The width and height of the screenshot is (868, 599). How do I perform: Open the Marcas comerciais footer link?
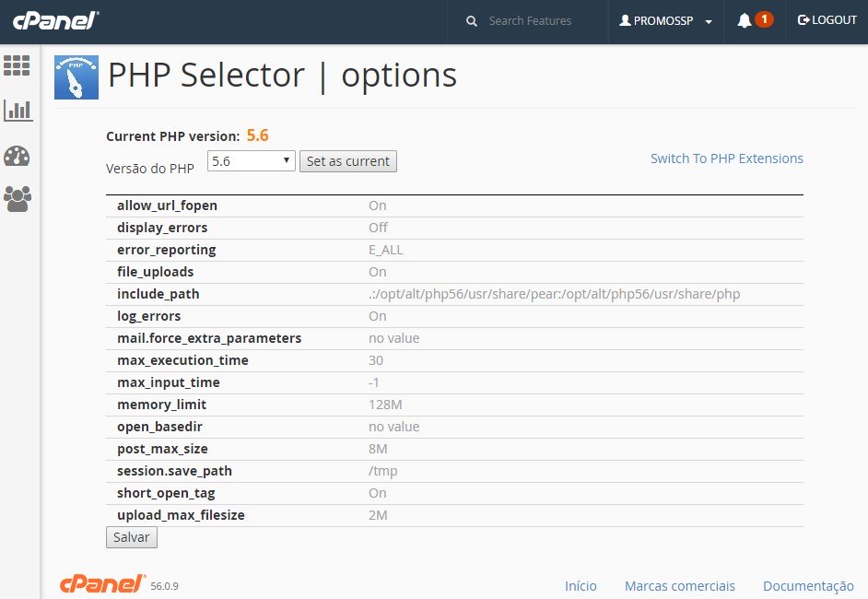(x=680, y=586)
